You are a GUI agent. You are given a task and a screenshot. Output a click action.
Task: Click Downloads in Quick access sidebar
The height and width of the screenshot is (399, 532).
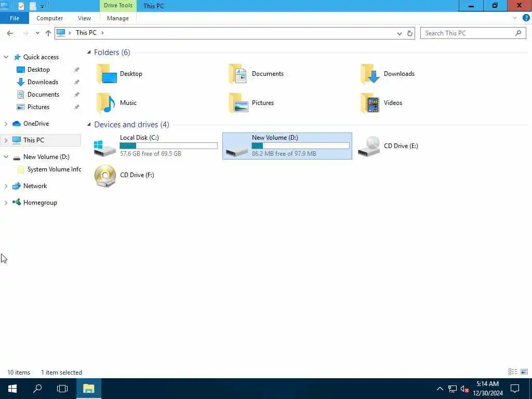pyautogui.click(x=43, y=82)
